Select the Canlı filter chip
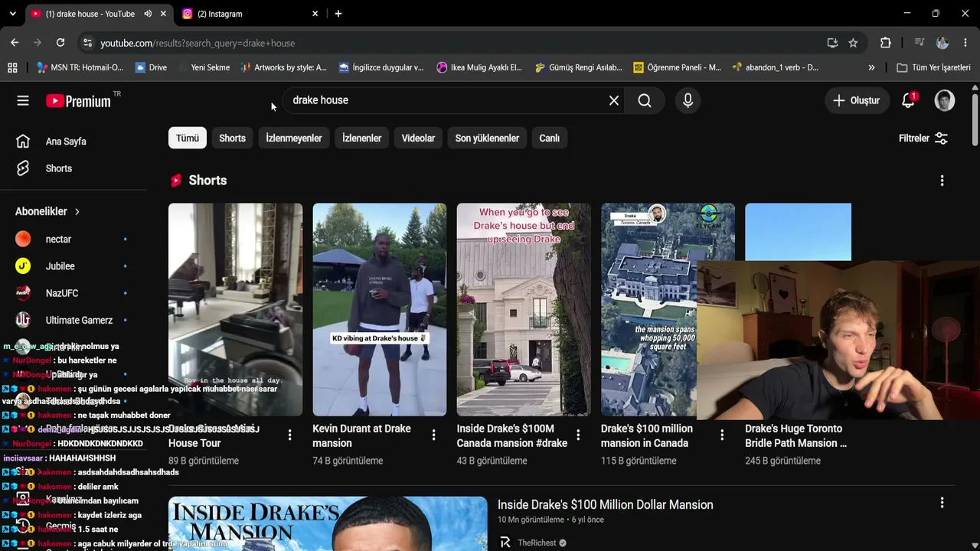 point(549,139)
